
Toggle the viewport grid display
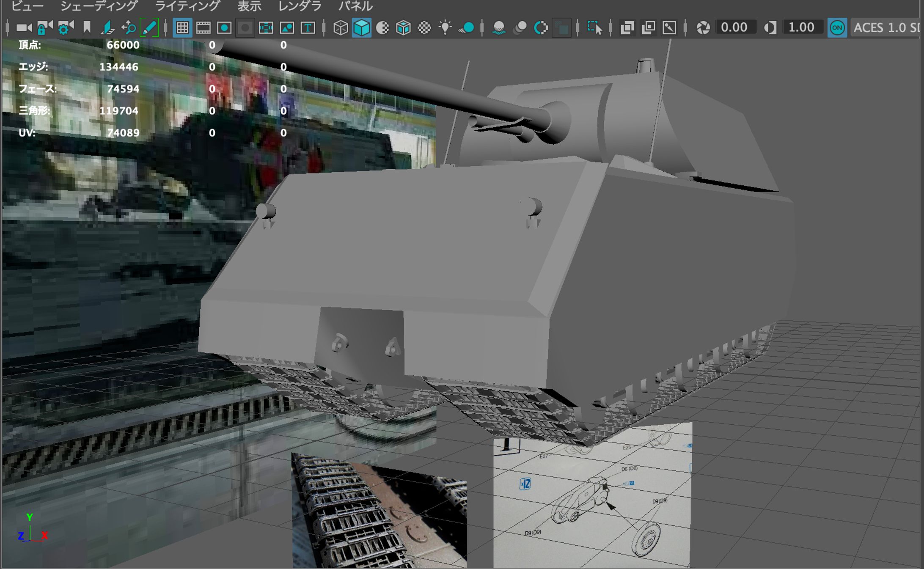[x=182, y=28]
